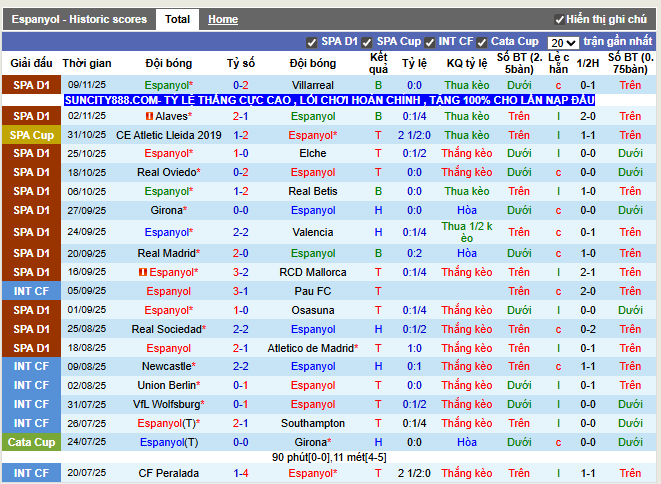
Task: Click the INT CF label on the 05/09/25 row
Action: (x=32, y=291)
